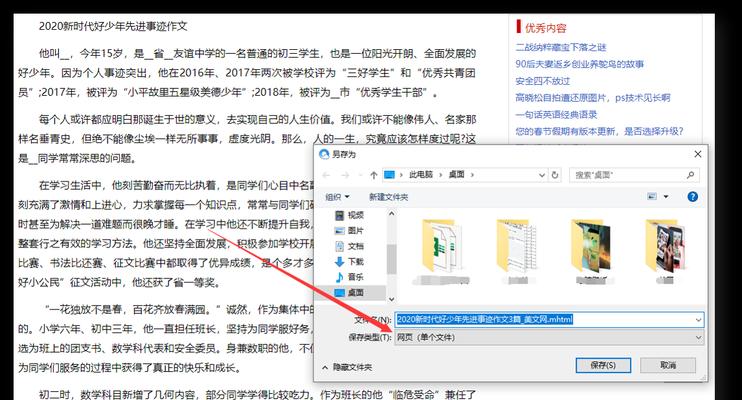Open the 组织 menu
742x400 pixels.
click(337, 196)
